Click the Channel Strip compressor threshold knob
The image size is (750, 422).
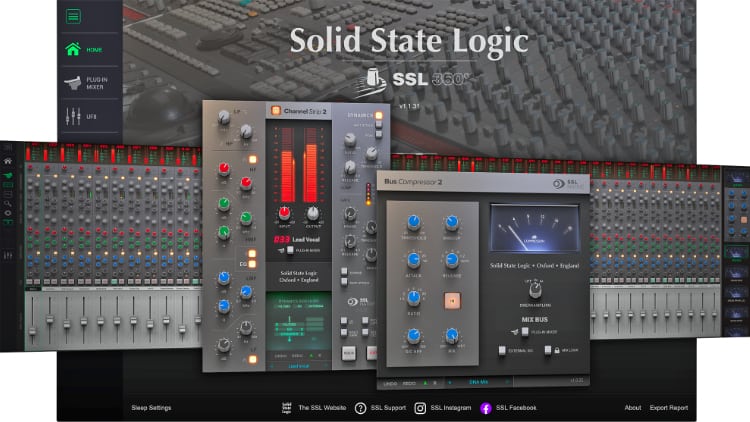(371, 153)
